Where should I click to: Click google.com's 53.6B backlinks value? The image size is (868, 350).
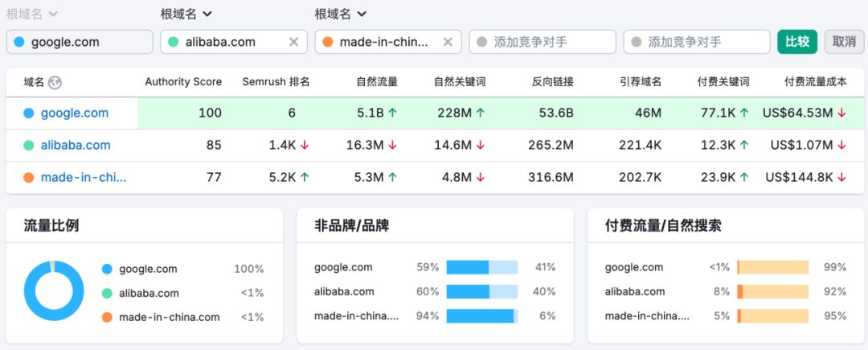(556, 113)
